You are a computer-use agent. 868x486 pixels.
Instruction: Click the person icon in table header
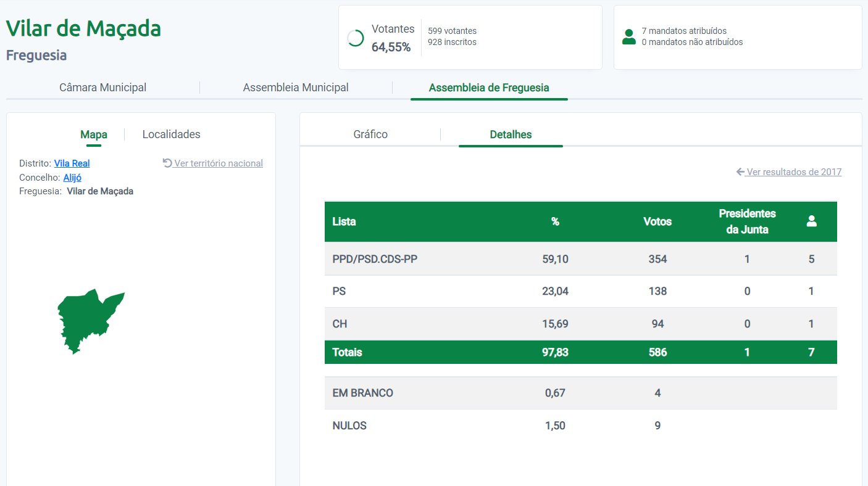coord(811,221)
